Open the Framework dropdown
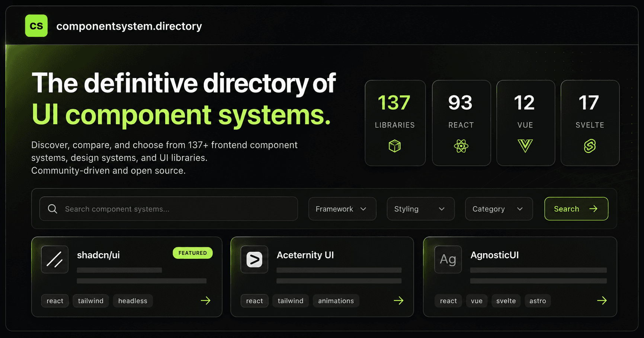644x338 pixels. point(342,209)
